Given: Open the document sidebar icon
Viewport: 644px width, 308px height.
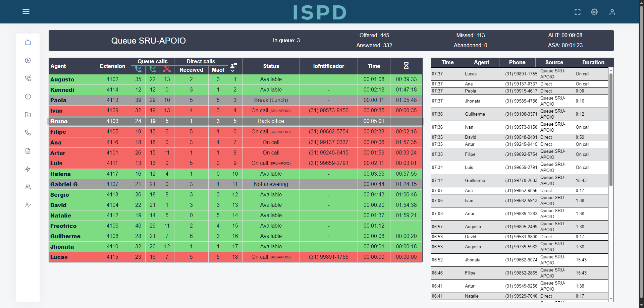Looking at the screenshot, I should click(28, 151).
